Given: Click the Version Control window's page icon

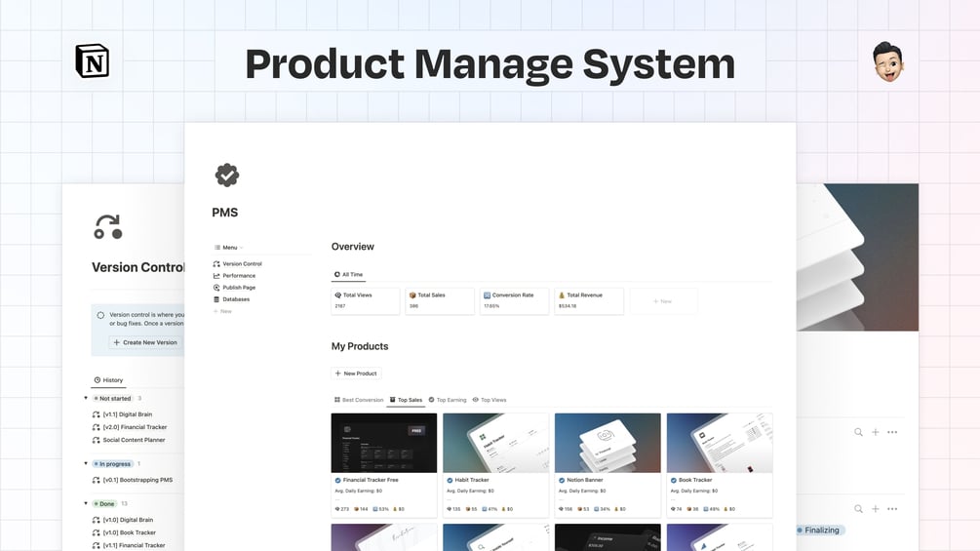Looking at the screenshot, I should 108,226.
